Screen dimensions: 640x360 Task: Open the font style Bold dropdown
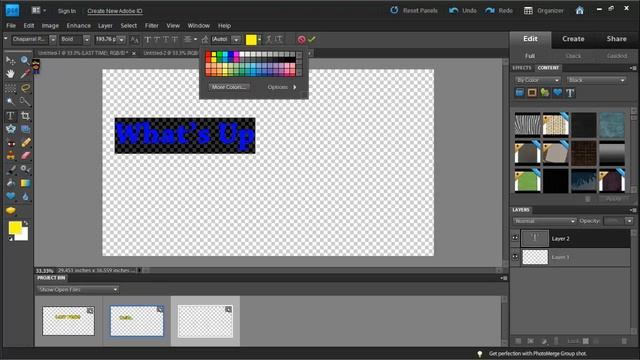point(87,40)
